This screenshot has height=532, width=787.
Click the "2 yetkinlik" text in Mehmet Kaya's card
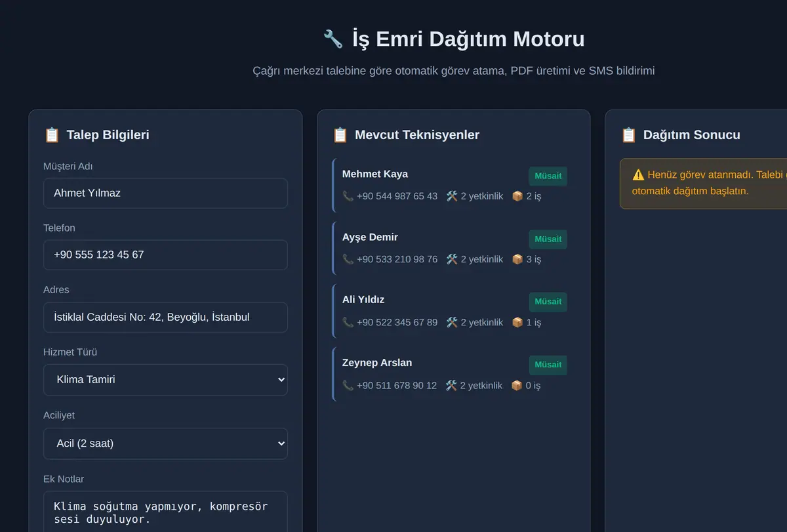482,195
